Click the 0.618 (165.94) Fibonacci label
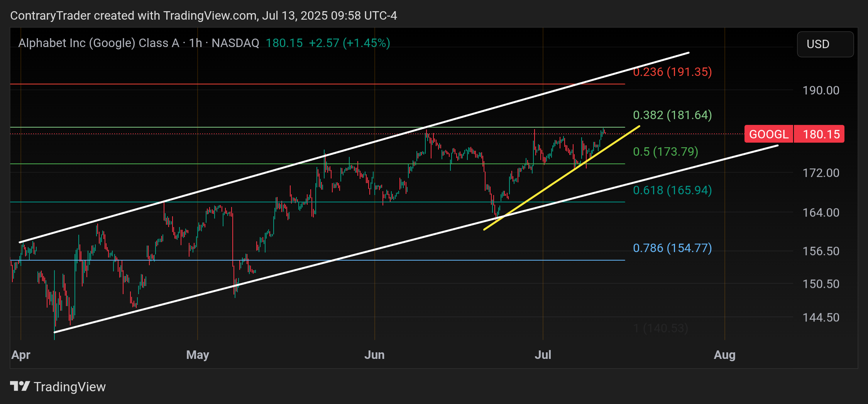The width and height of the screenshot is (868, 404). (x=672, y=190)
